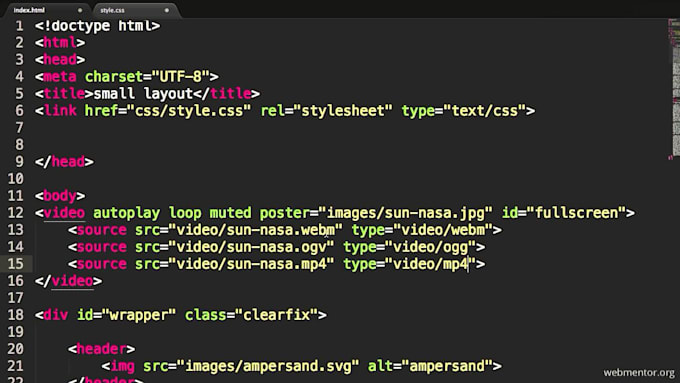This screenshot has height=383, width=680.
Task: Click the "text/css" type value
Action: coord(484,111)
